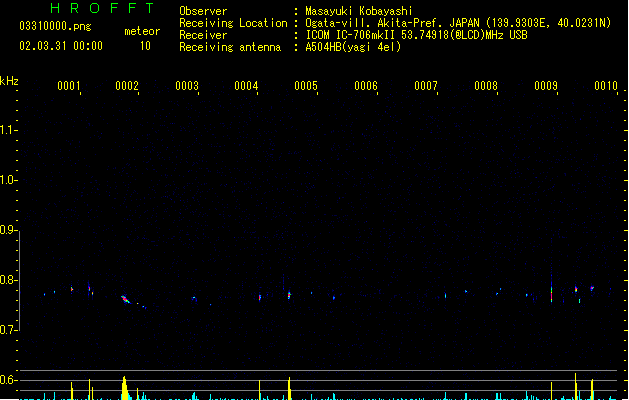Click time marker 0008
Image resolution: width=629 pixels, height=400 pixels.
[x=486, y=85]
